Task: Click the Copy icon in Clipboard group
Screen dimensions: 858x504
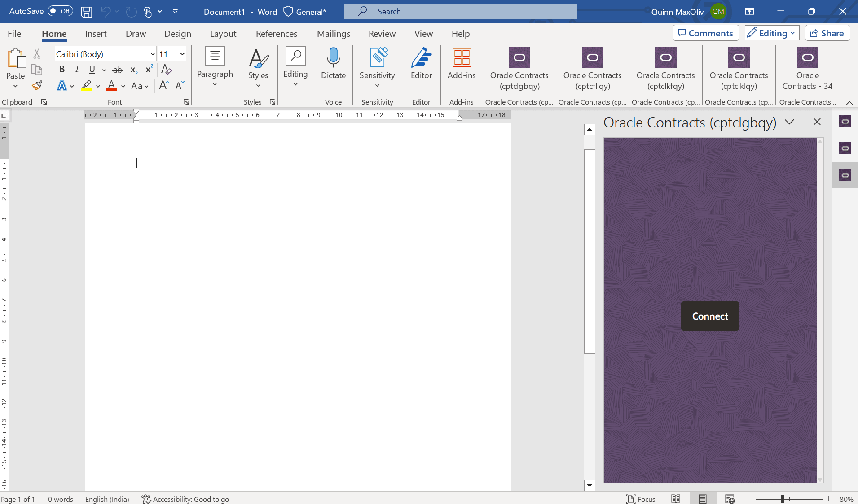Action: click(x=37, y=70)
